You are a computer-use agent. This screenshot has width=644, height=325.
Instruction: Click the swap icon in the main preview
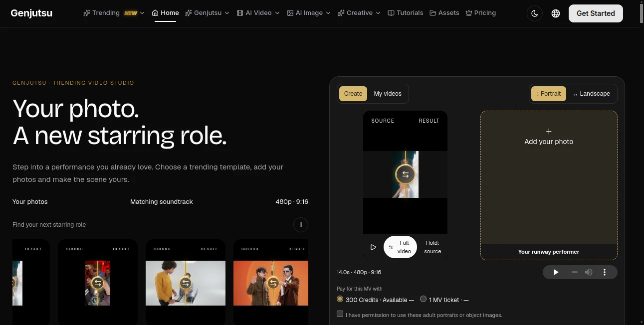(x=405, y=174)
